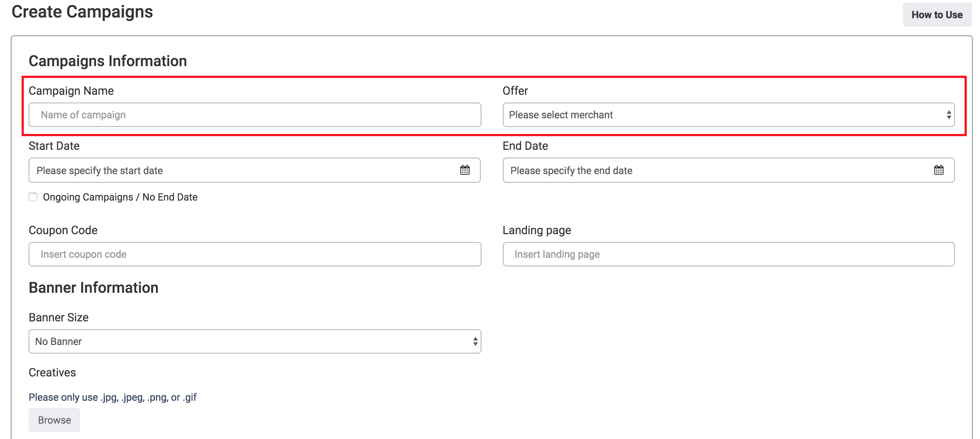Screen dimensions: 980x439
Task: Click the Browse button for creatives
Action: tap(54, 420)
